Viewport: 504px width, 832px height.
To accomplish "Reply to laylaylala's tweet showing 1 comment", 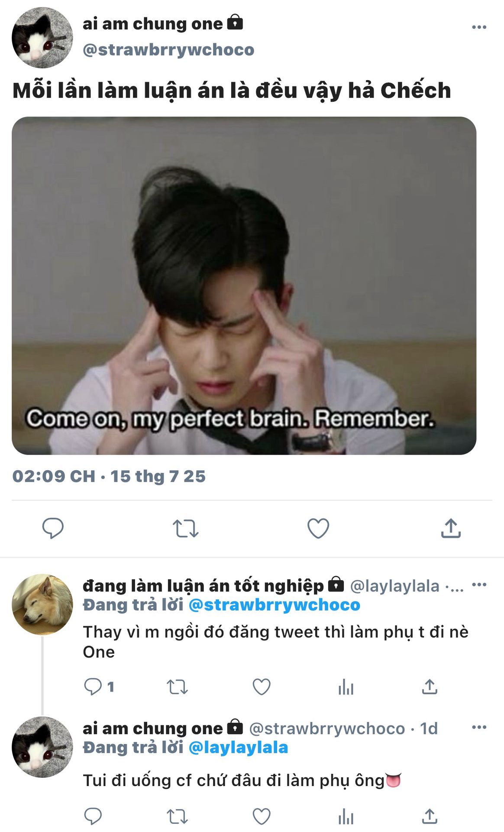I will [99, 687].
